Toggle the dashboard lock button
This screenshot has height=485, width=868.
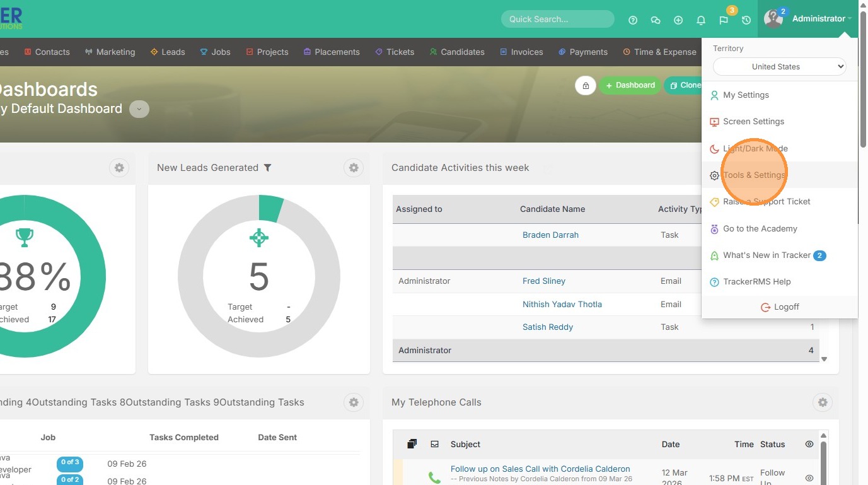[x=586, y=86]
